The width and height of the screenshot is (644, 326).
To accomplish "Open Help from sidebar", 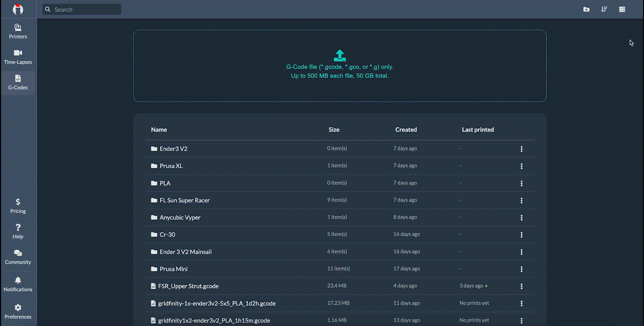I will coord(18,232).
